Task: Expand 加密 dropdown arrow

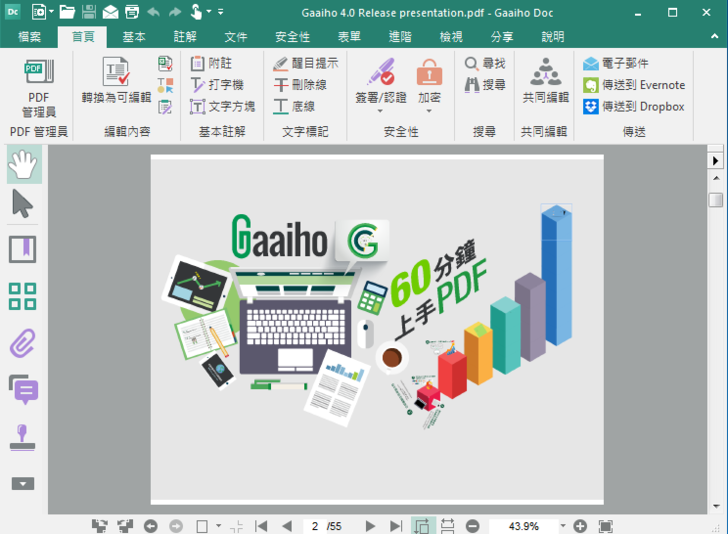Action: 429,111
